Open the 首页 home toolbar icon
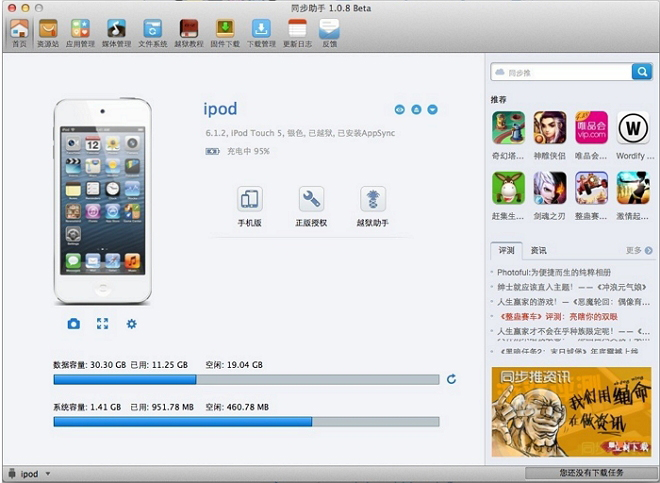This screenshot has width=660, height=483. 19,33
